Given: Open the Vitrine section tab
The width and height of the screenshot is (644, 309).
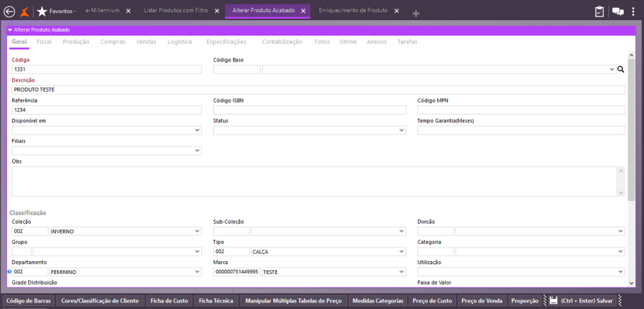Looking at the screenshot, I should click(x=348, y=42).
